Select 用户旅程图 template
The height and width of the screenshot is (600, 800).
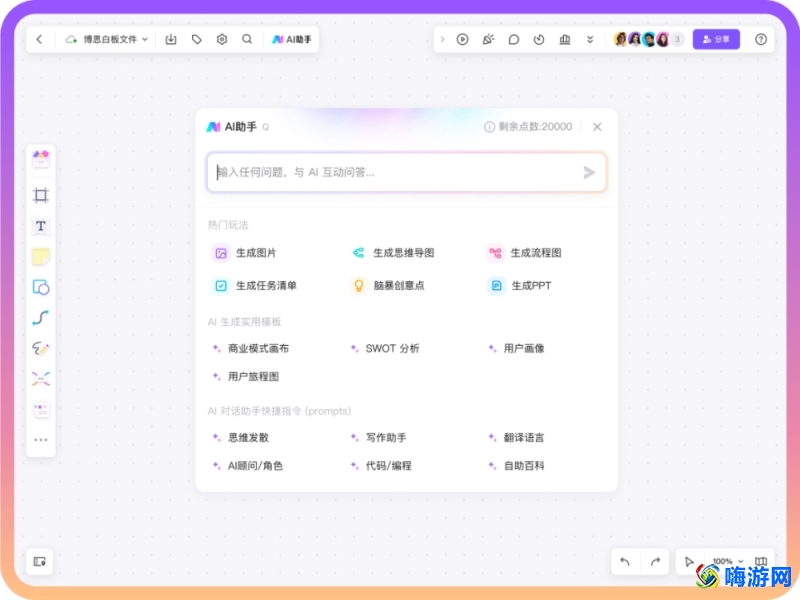point(245,377)
